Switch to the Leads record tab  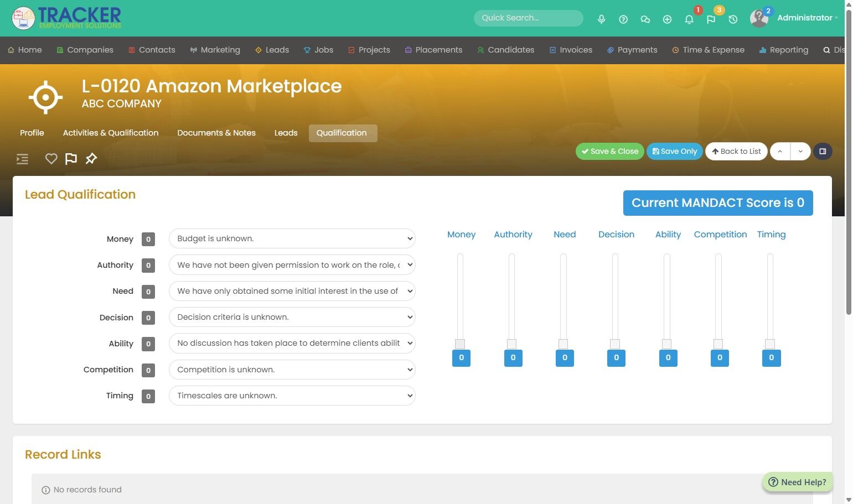coord(286,133)
